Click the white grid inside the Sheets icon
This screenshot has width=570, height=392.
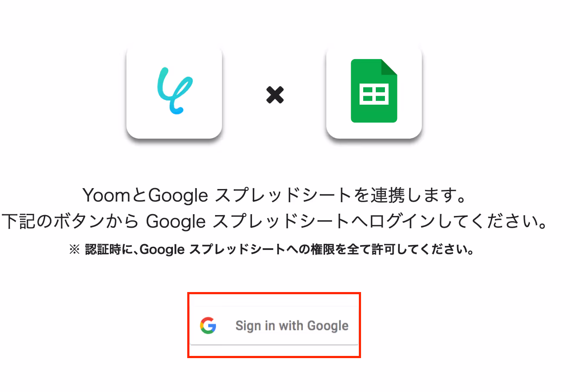(374, 95)
